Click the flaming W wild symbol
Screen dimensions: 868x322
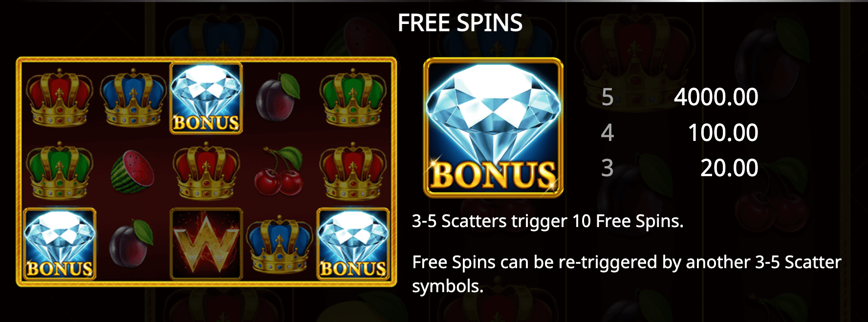tap(206, 244)
